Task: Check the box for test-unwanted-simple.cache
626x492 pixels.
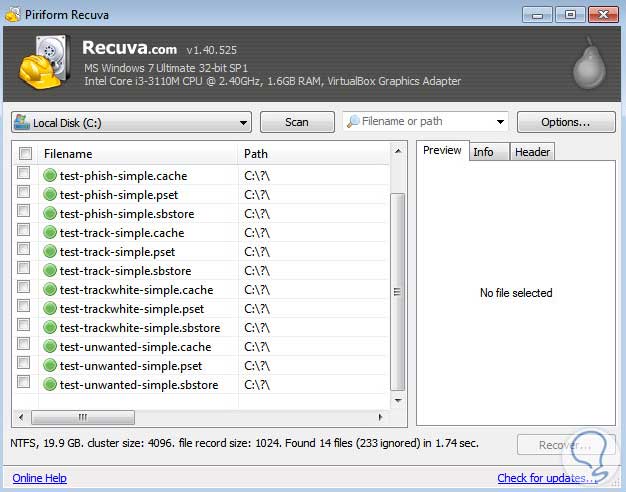Action: click(24, 344)
